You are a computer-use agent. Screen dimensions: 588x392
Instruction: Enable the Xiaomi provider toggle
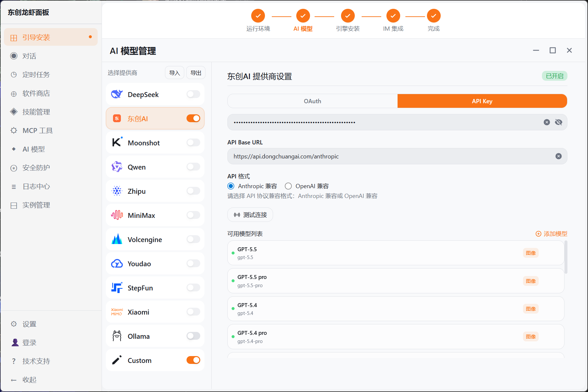[x=193, y=312]
